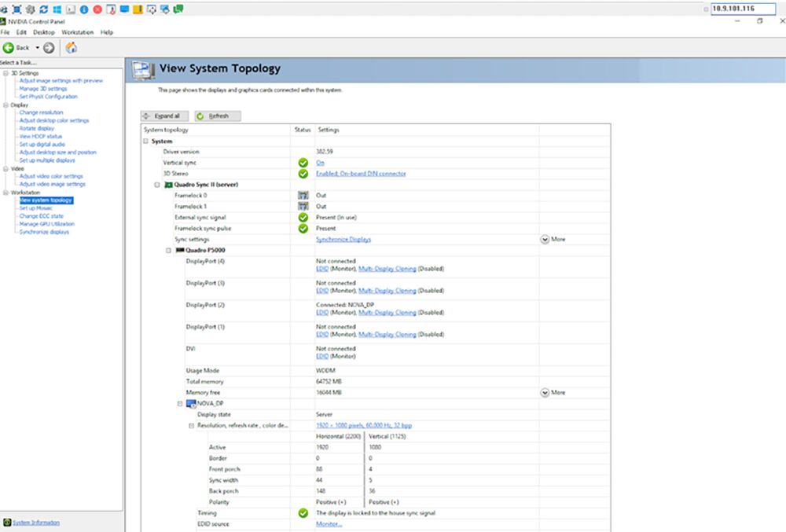Click the gray Forward arrow icon
Viewport: 786px width, 532px height.
(49, 48)
